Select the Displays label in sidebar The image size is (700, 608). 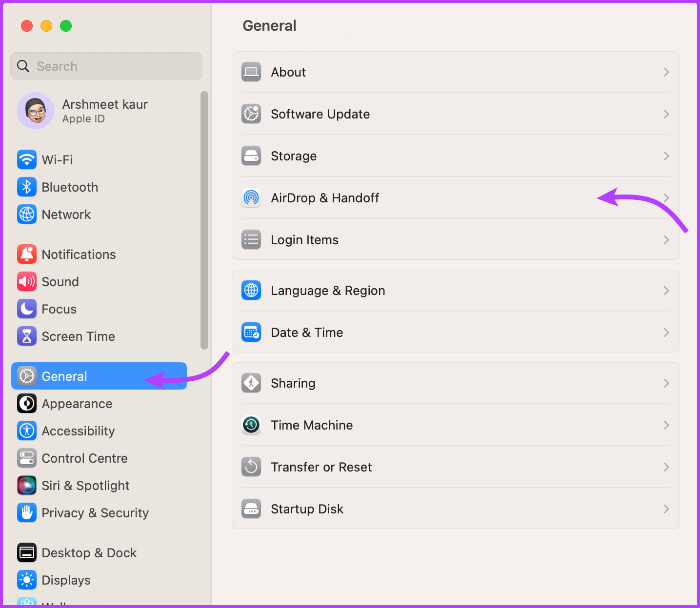coord(66,580)
